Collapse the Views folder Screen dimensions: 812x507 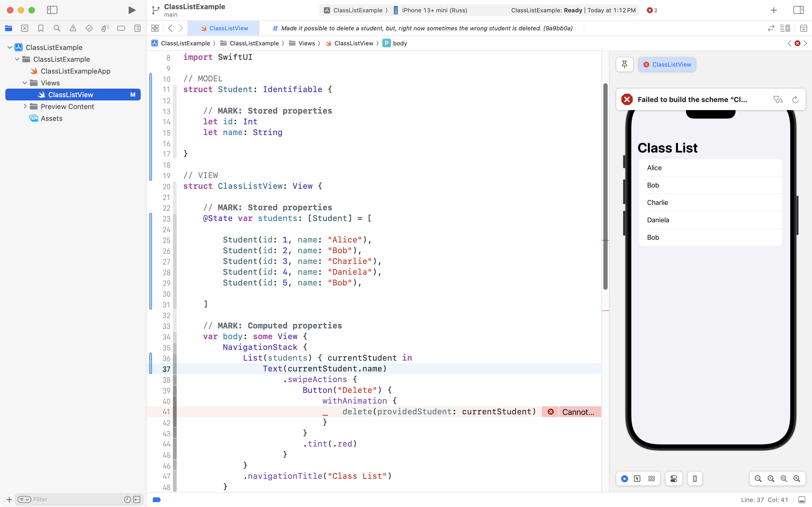(25, 83)
